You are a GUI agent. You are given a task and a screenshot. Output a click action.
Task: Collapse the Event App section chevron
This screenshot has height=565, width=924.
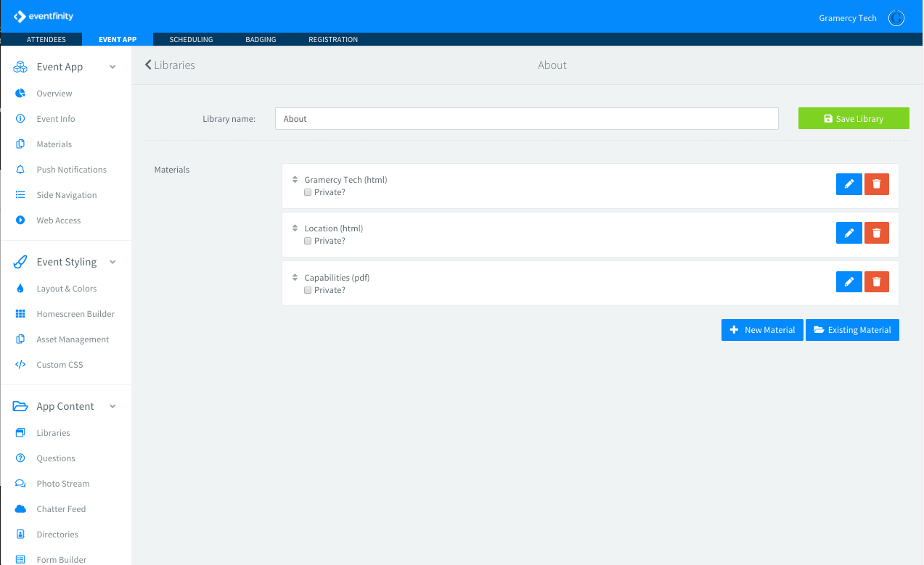tap(113, 67)
